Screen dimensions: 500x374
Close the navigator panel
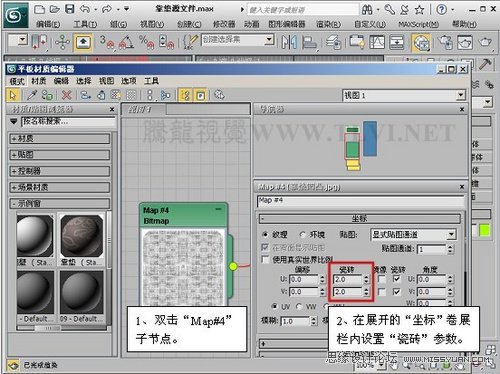click(462, 109)
